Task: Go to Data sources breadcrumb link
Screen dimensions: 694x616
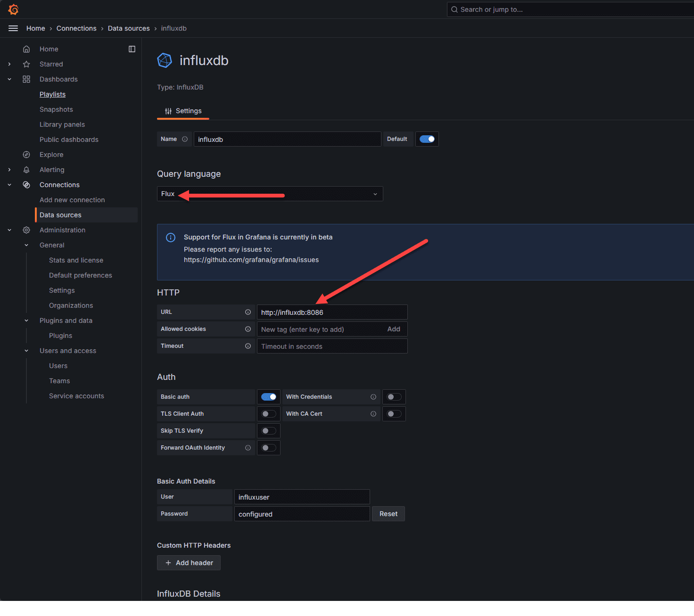Action: (x=129, y=28)
